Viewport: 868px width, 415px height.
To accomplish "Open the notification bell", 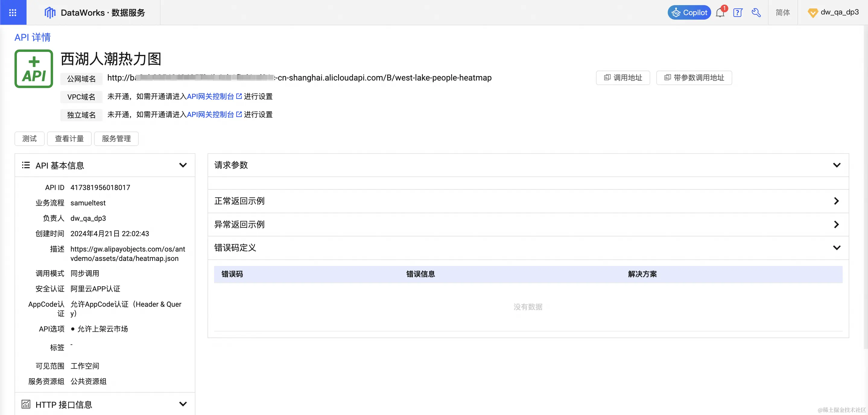I will [720, 13].
